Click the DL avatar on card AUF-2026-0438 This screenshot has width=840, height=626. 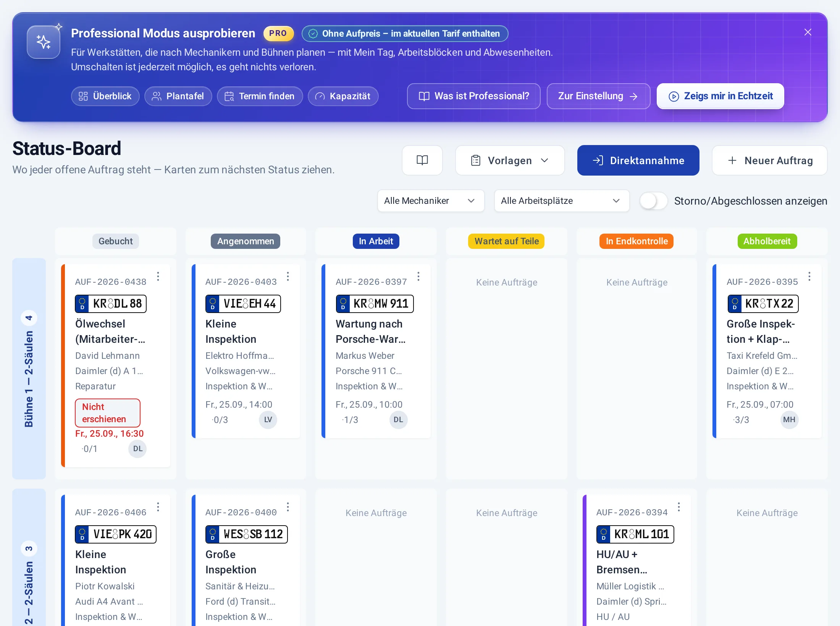(137, 449)
